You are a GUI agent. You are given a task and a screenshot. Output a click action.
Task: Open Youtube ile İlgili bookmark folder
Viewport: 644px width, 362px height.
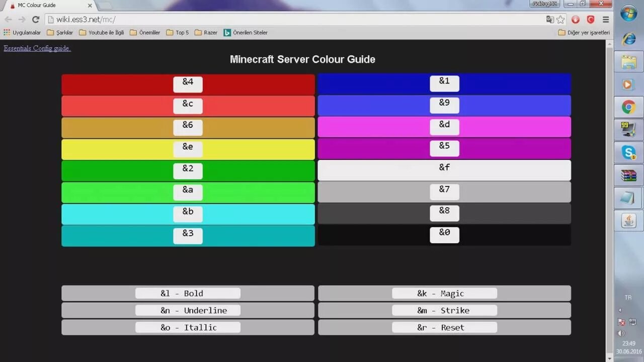point(102,33)
